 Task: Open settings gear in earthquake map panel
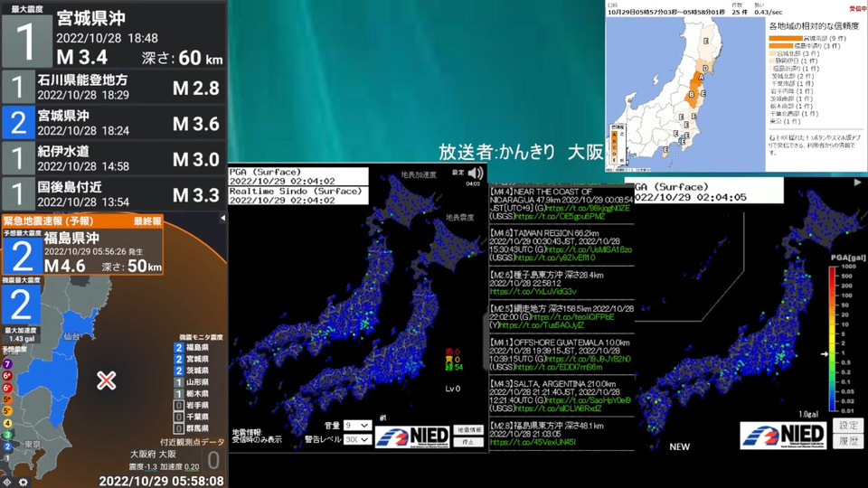(24, 482)
